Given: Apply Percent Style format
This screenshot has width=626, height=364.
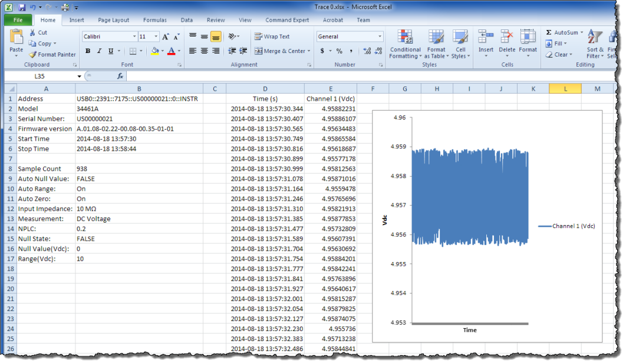Looking at the screenshot, I should click(340, 51).
